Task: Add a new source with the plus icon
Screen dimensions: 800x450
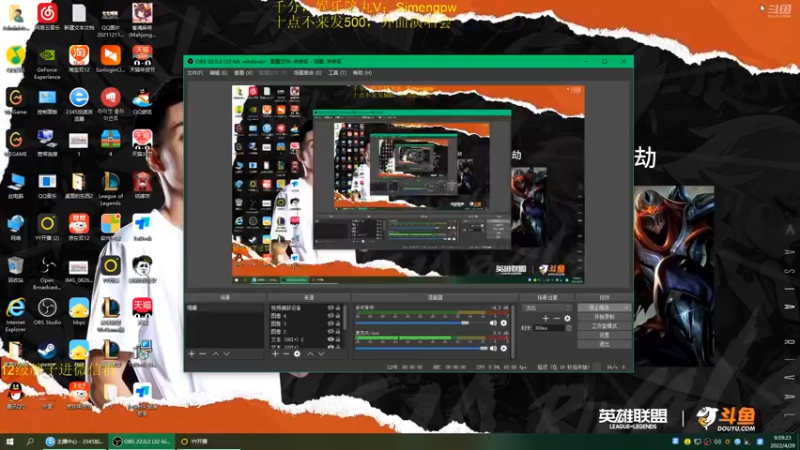Action: click(275, 354)
